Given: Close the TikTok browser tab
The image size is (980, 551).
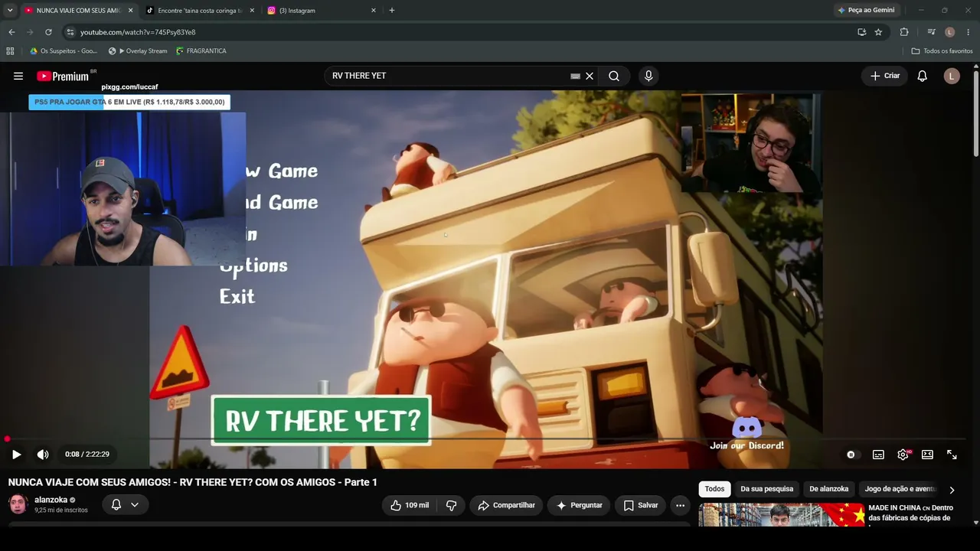Looking at the screenshot, I should coord(252,11).
